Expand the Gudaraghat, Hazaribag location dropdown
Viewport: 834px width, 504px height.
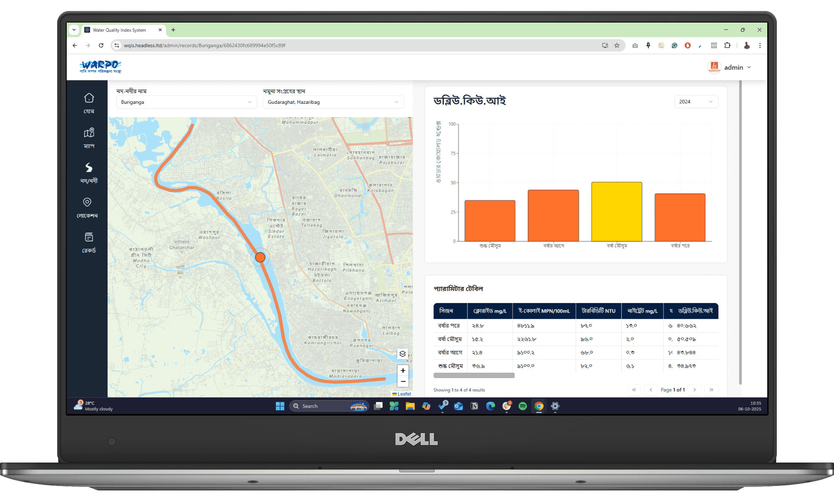tap(333, 102)
